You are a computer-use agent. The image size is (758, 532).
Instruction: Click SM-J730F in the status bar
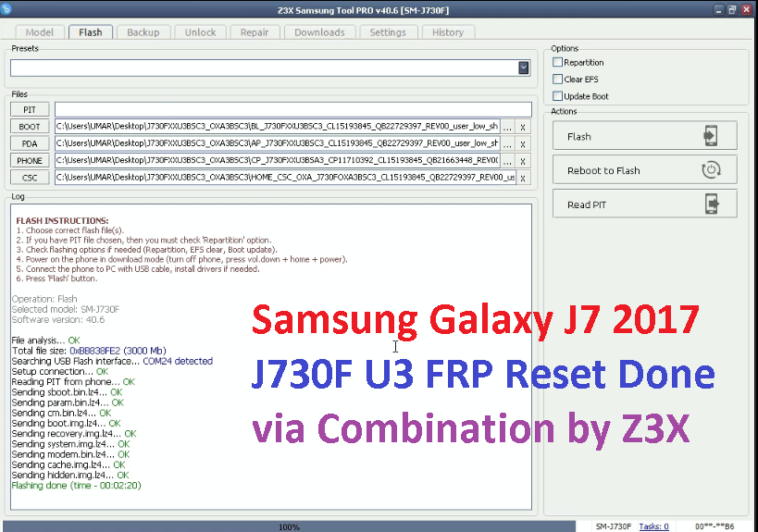(x=614, y=526)
